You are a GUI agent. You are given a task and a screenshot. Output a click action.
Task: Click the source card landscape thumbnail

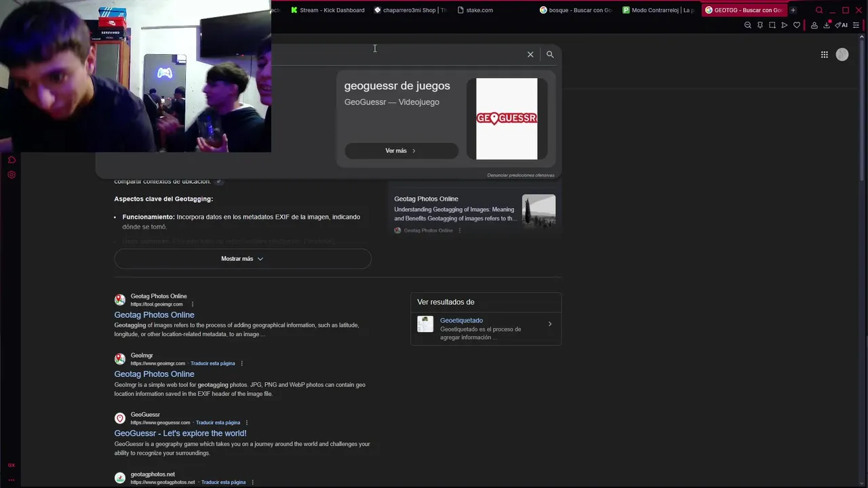(538, 211)
